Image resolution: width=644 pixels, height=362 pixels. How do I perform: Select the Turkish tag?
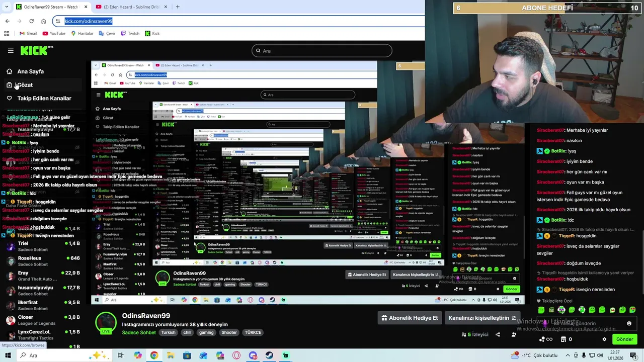tap(168, 332)
